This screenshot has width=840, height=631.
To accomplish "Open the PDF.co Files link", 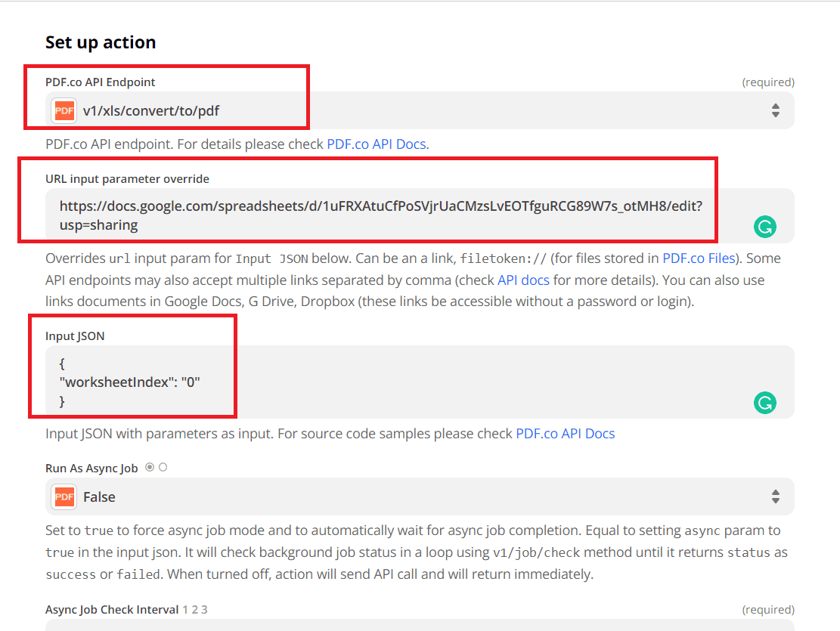I will 700,258.
